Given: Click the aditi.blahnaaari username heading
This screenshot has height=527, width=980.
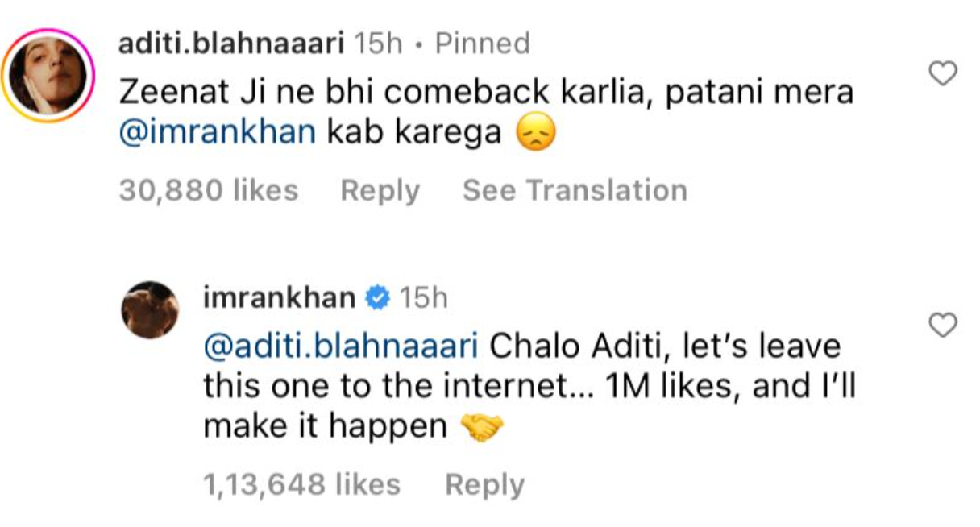Looking at the screenshot, I should point(230,44).
